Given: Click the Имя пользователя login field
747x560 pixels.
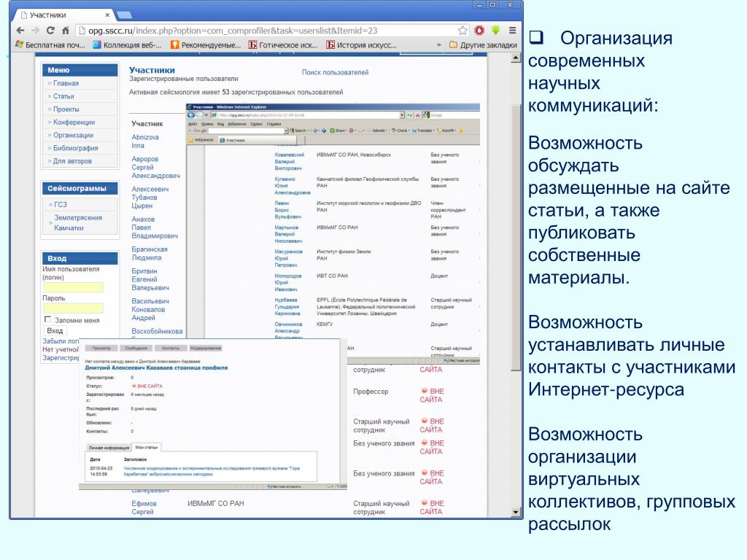Looking at the screenshot, I should (74, 287).
